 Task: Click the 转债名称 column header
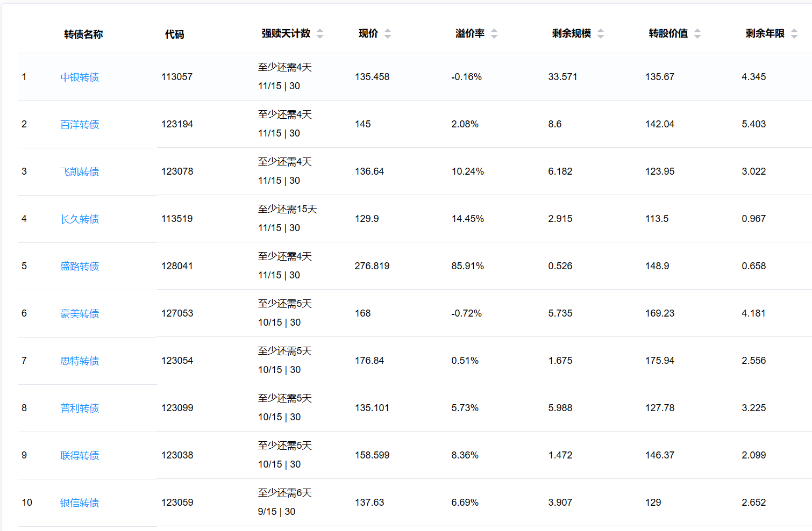click(83, 34)
